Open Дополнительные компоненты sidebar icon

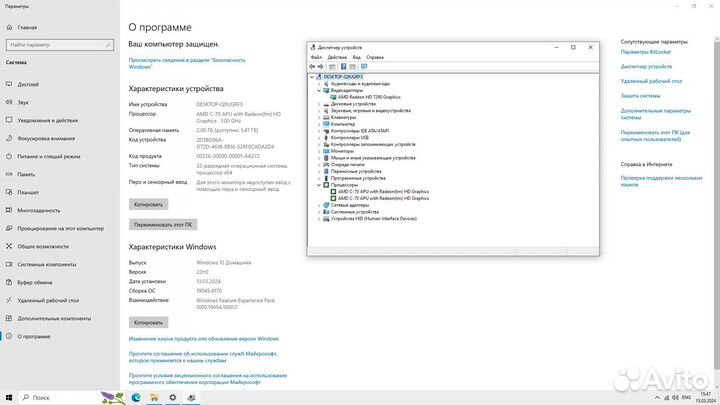(9, 318)
